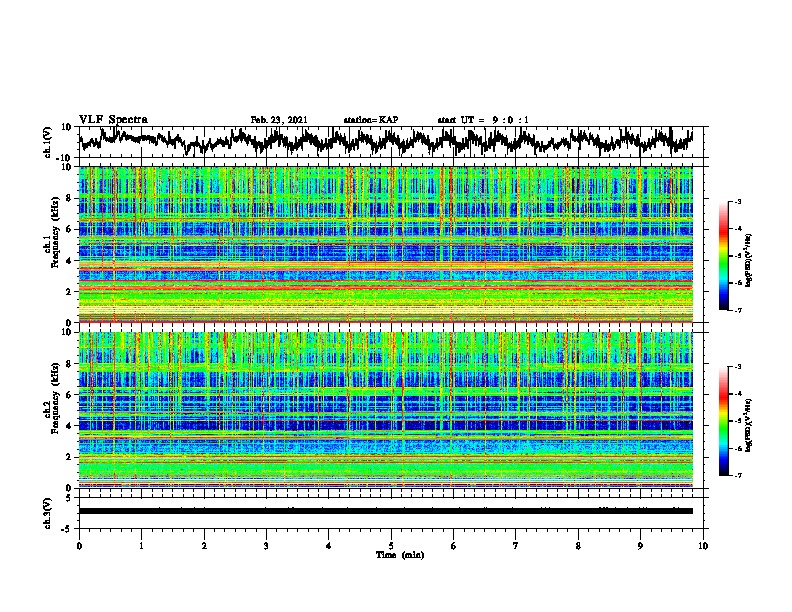Image resolution: width=792 pixels, height=612 pixels.
Task: Click the ch.1 color scale bar
Action: click(723, 256)
